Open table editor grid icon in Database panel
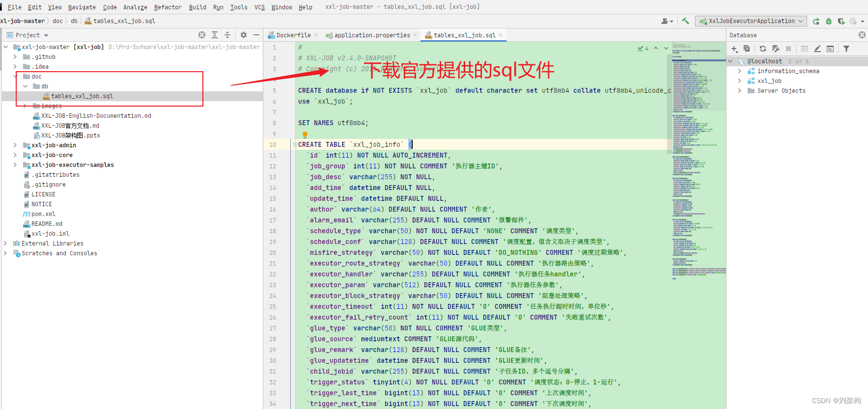868x409 pixels. pos(805,49)
